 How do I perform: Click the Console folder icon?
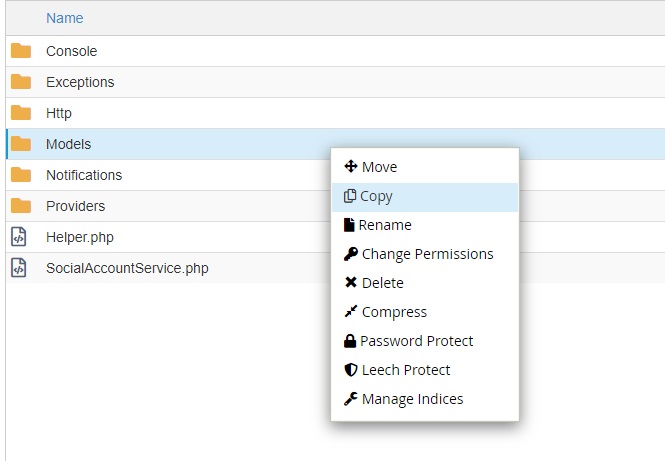pyautogui.click(x=21, y=51)
